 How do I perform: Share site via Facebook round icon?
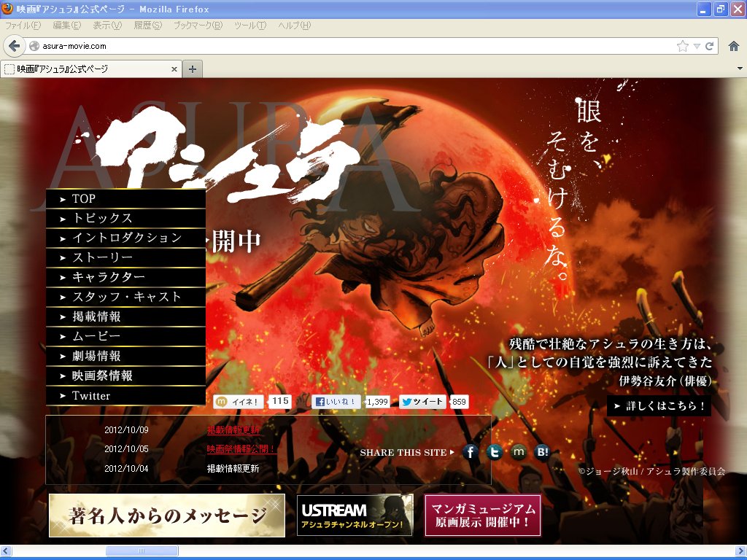pos(471,453)
